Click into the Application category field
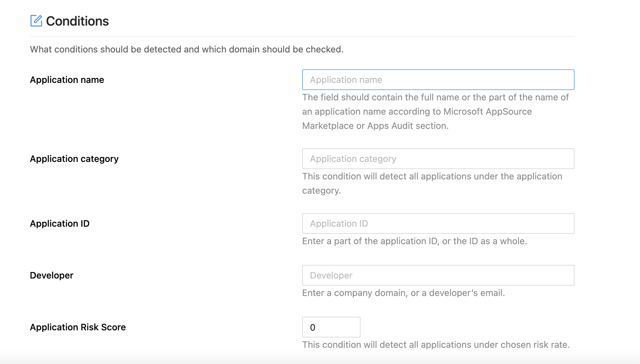The height and width of the screenshot is (364, 640). [x=438, y=159]
